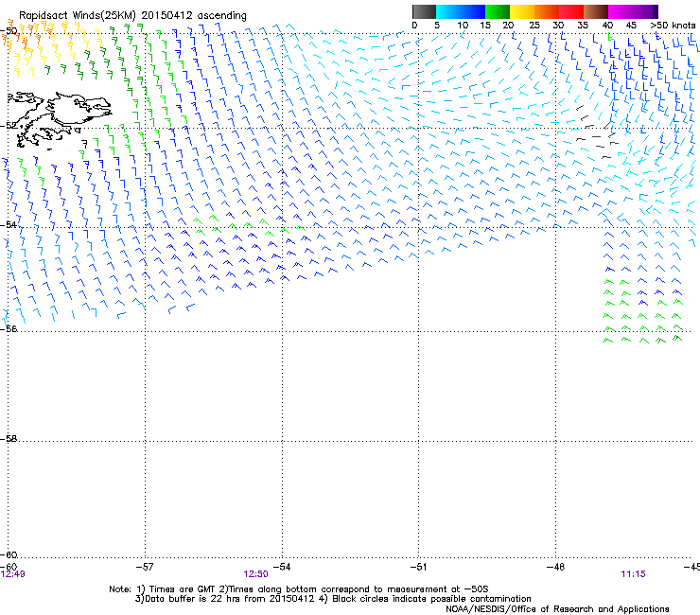This screenshot has width=700, height=615.
Task: Click the -57 longitude label
Action: 145,567
